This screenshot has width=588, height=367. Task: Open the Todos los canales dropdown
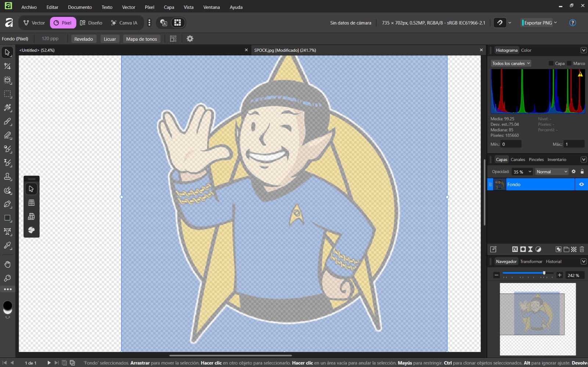coord(510,63)
